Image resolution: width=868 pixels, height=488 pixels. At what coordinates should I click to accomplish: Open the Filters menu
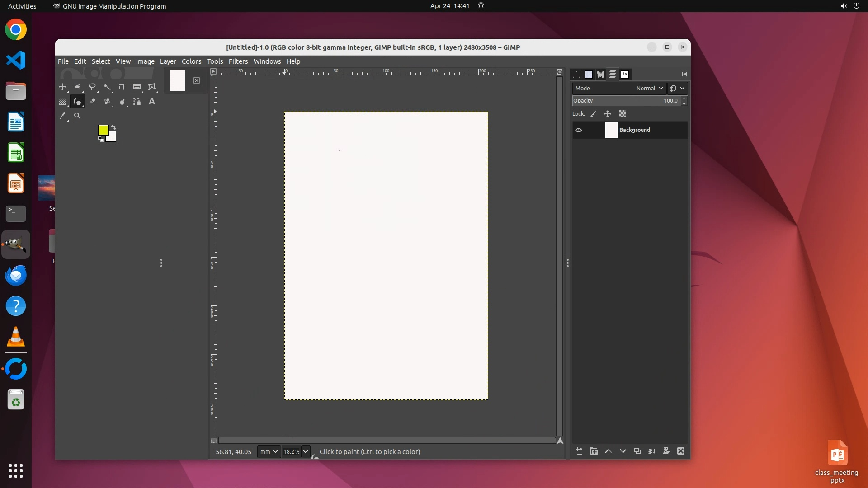click(238, 61)
